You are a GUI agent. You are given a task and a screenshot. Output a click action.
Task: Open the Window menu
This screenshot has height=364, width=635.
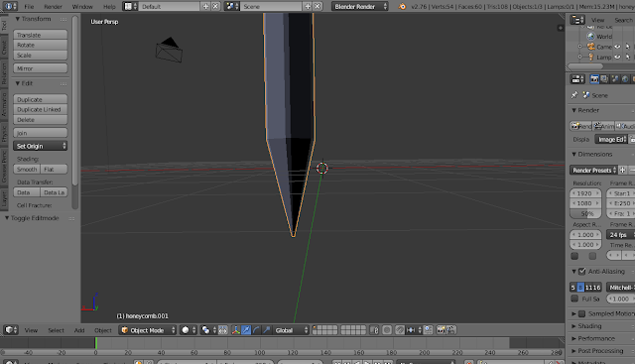click(x=82, y=7)
